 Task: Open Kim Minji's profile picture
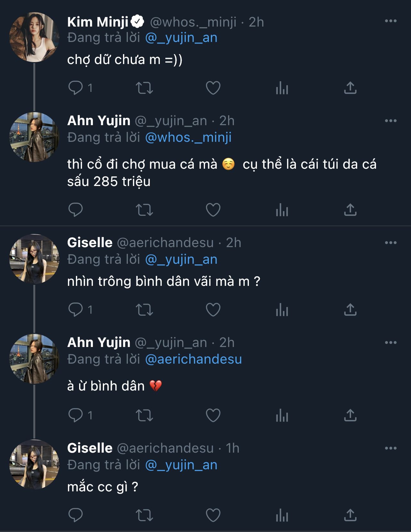tap(34, 37)
